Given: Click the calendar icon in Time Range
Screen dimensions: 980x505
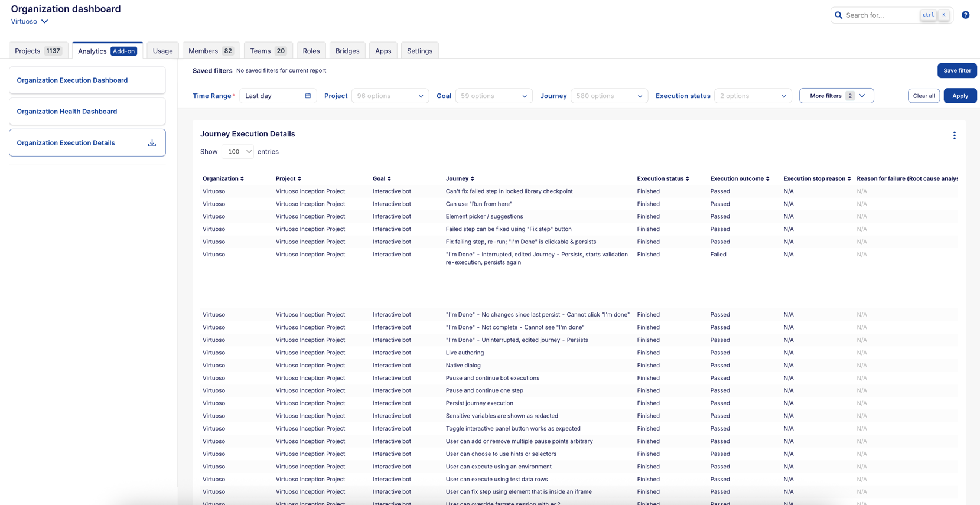Looking at the screenshot, I should [308, 96].
